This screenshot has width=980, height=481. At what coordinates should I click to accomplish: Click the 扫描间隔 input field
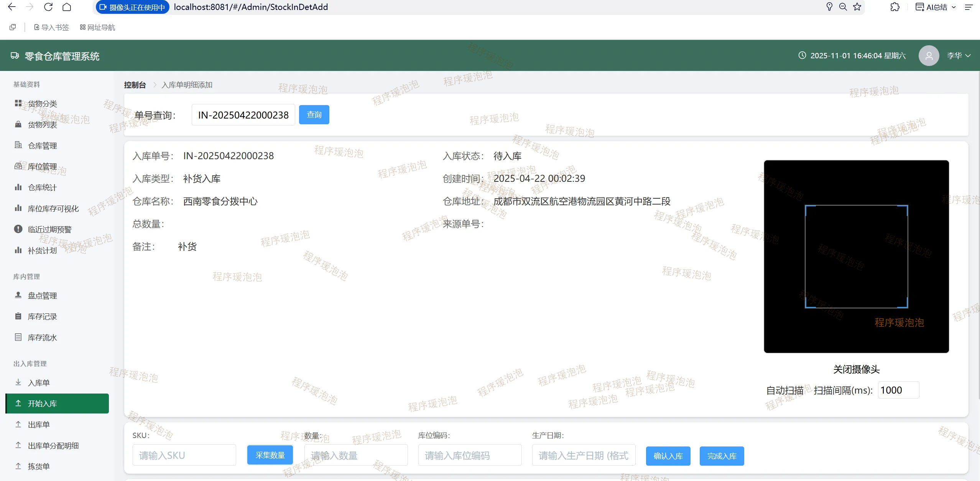898,390
